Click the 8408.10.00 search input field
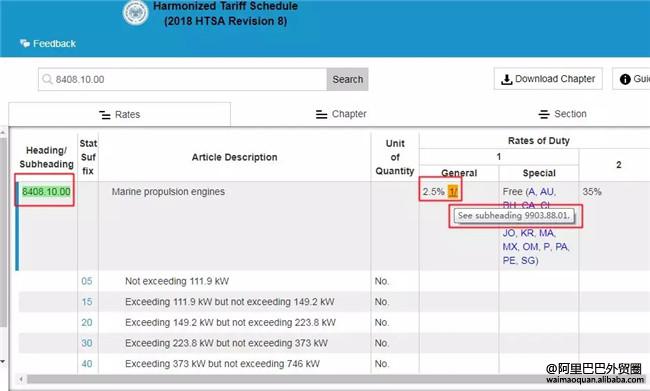Viewport: 650px width, 391px height. pos(182,79)
